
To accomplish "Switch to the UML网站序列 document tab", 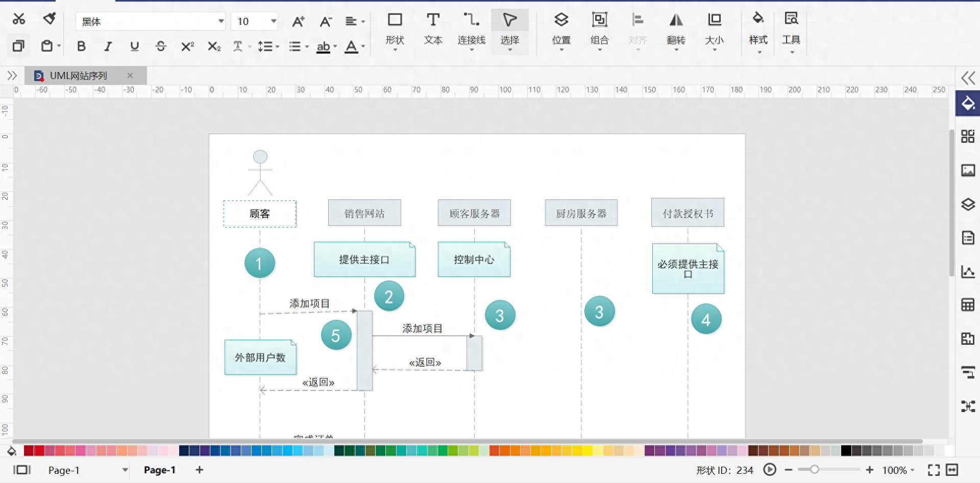I will [79, 76].
